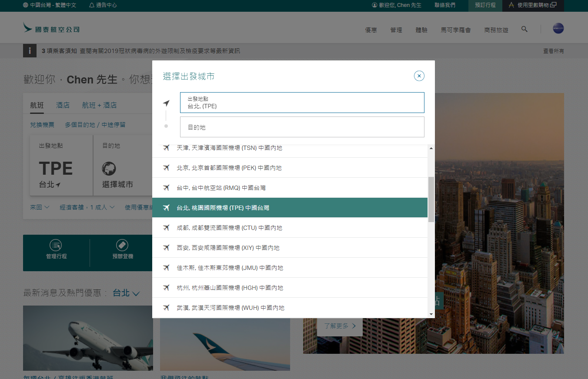Open the site search magnifier icon
Viewport: 588px width, 379px height.
coord(525,29)
